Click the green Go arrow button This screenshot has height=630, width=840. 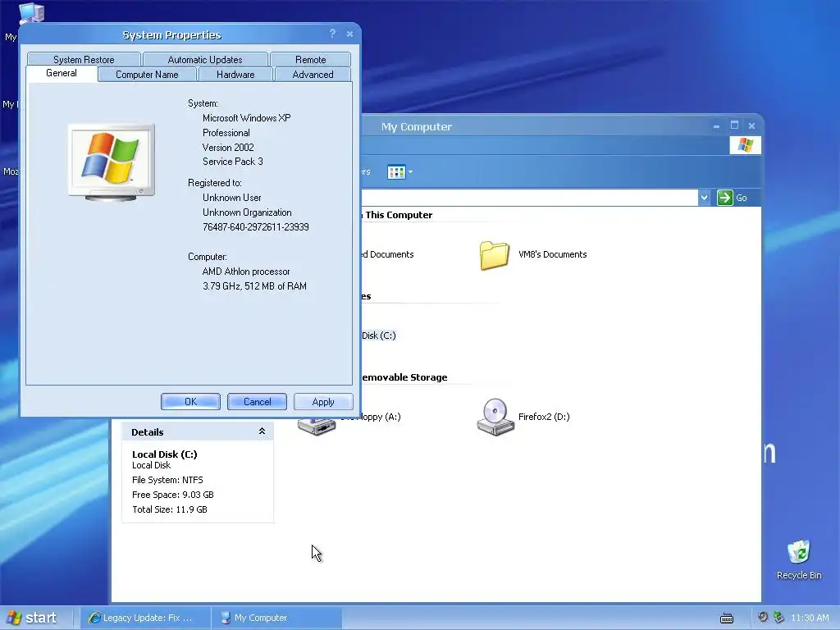point(725,198)
